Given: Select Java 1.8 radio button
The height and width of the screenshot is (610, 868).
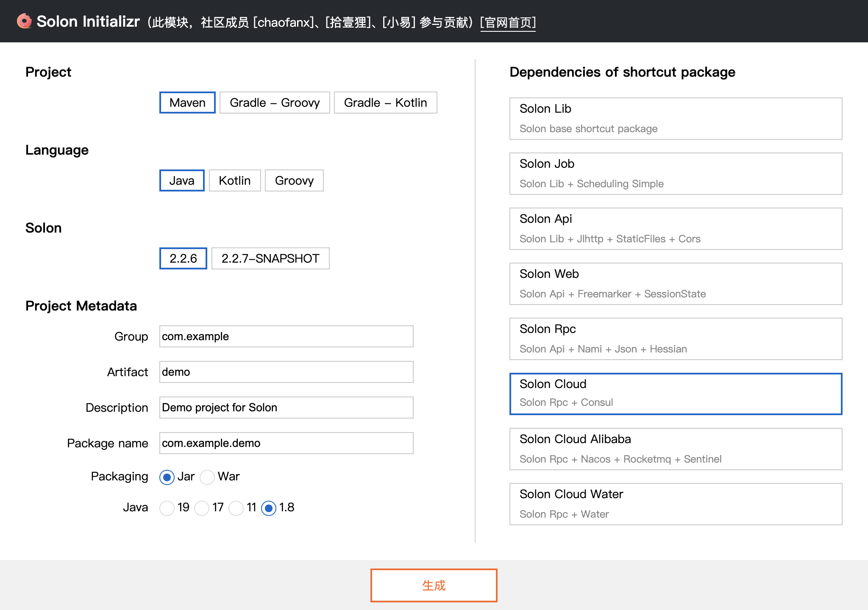Looking at the screenshot, I should tap(269, 508).
